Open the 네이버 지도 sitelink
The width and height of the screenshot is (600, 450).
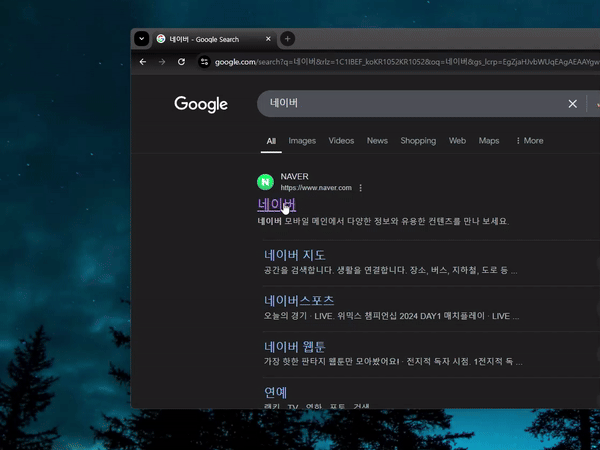295,255
